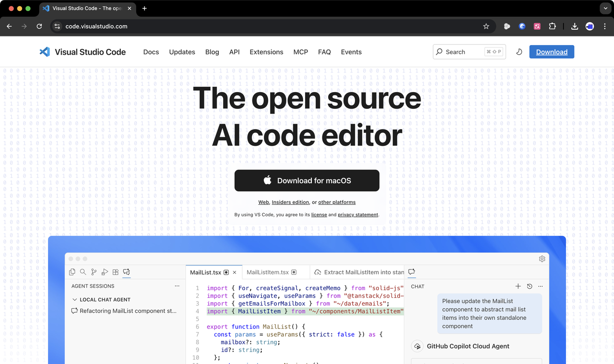Click line number 4 in the editor gutter
Image resolution: width=614 pixels, height=364 pixels.
coord(197,311)
